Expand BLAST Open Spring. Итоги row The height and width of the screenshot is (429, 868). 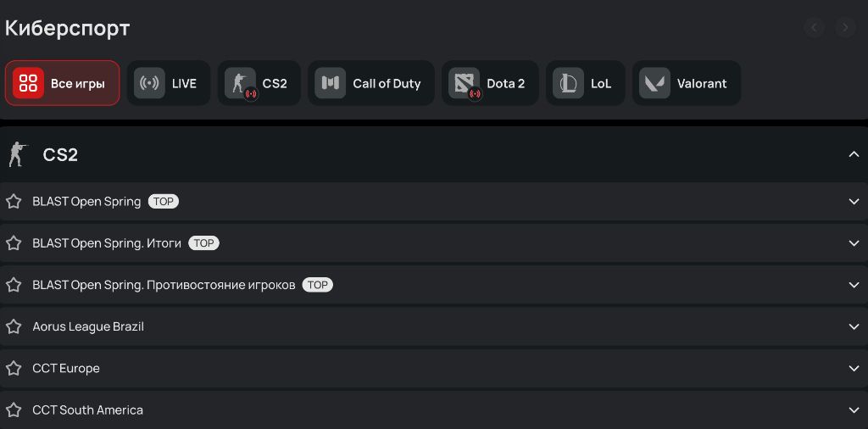coord(854,243)
